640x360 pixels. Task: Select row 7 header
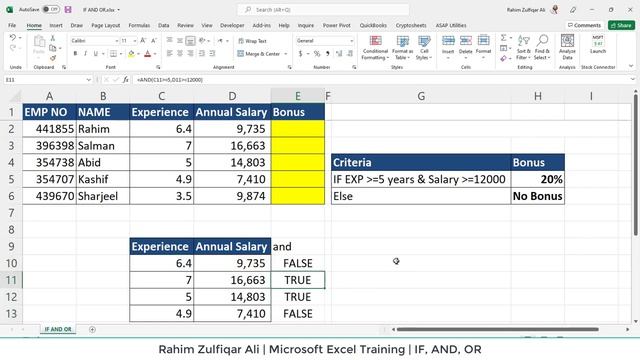click(11, 213)
